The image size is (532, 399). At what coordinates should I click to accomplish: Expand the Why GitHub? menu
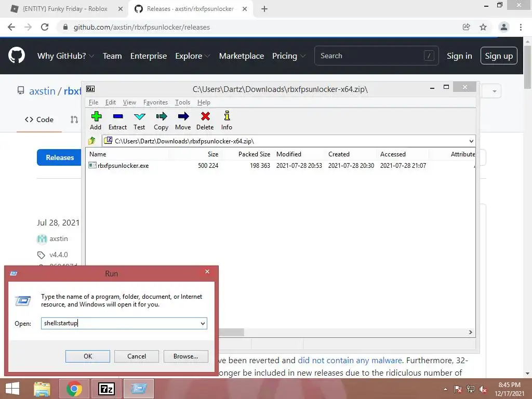(65, 56)
